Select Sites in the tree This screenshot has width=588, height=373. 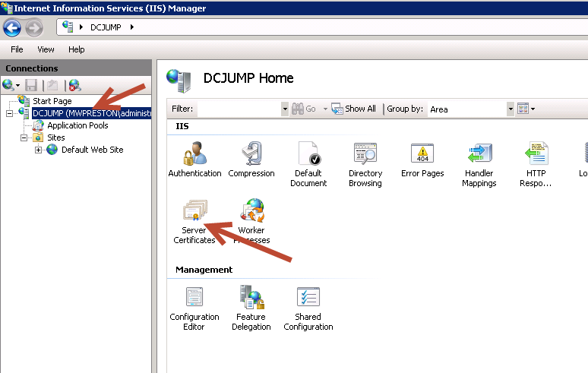(56, 138)
